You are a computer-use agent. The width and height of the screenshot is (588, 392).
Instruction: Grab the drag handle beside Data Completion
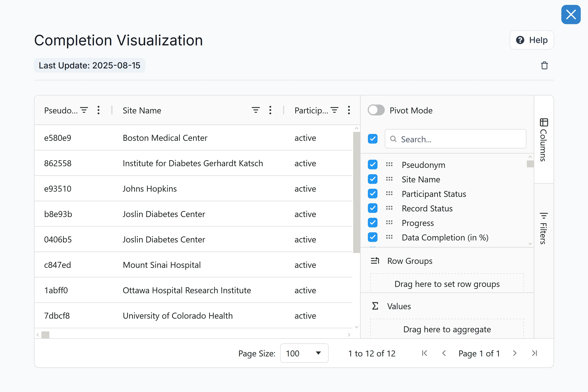coord(389,237)
